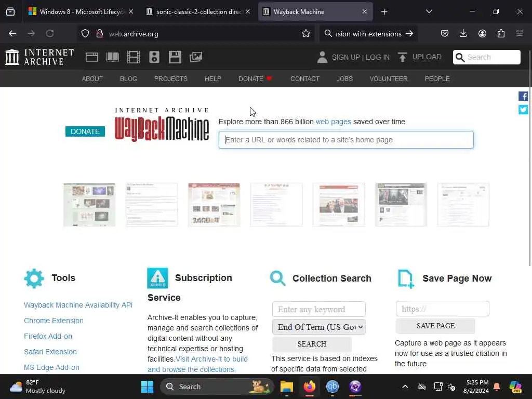This screenshot has height=399, width=532.
Task: Open the Chrome Extension link
Action: pyautogui.click(x=54, y=321)
